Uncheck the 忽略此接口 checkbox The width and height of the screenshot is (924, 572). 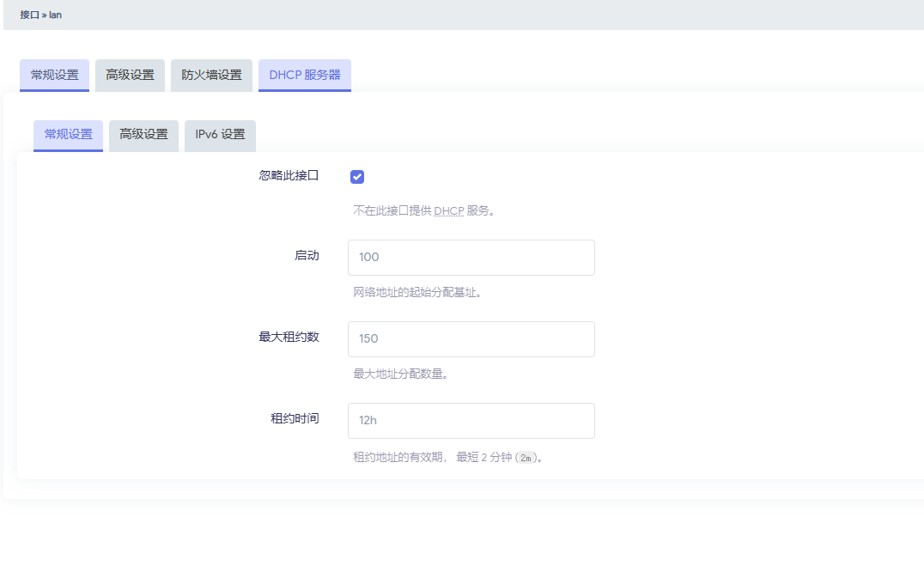click(357, 177)
